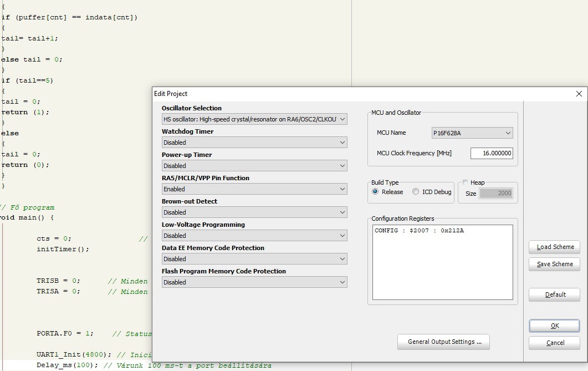This screenshot has width=588, height=371.
Task: Click the Load Scheme button
Action: [554, 247]
